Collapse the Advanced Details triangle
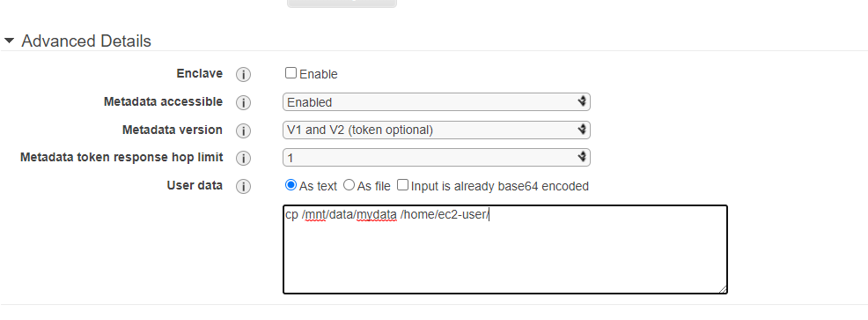The image size is (868, 320). 9,41
